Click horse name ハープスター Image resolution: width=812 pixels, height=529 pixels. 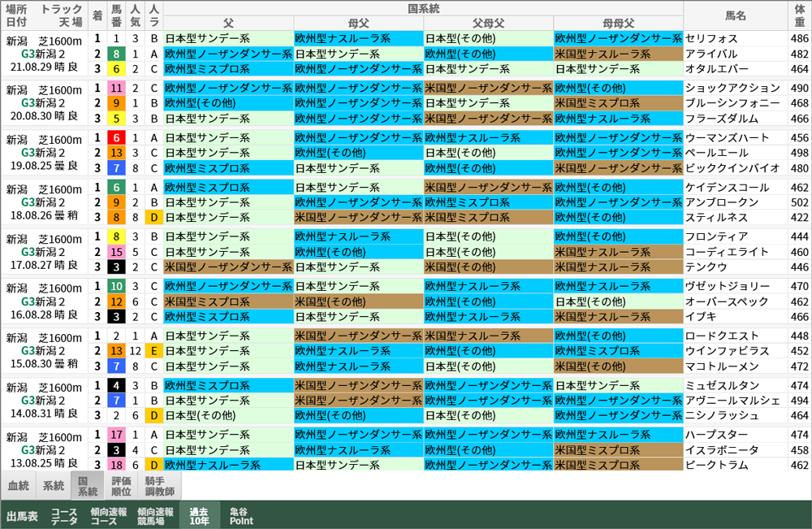click(717, 435)
